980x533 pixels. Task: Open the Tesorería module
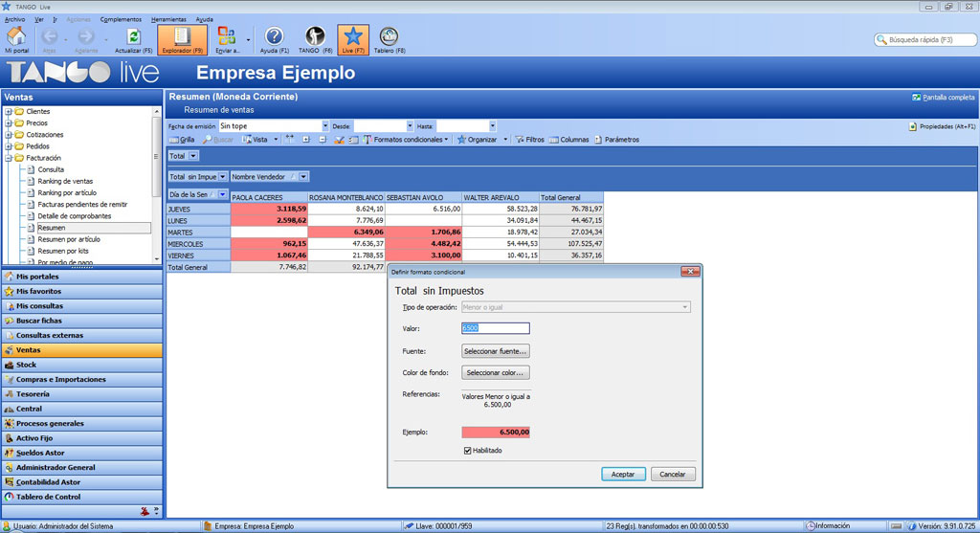point(82,394)
